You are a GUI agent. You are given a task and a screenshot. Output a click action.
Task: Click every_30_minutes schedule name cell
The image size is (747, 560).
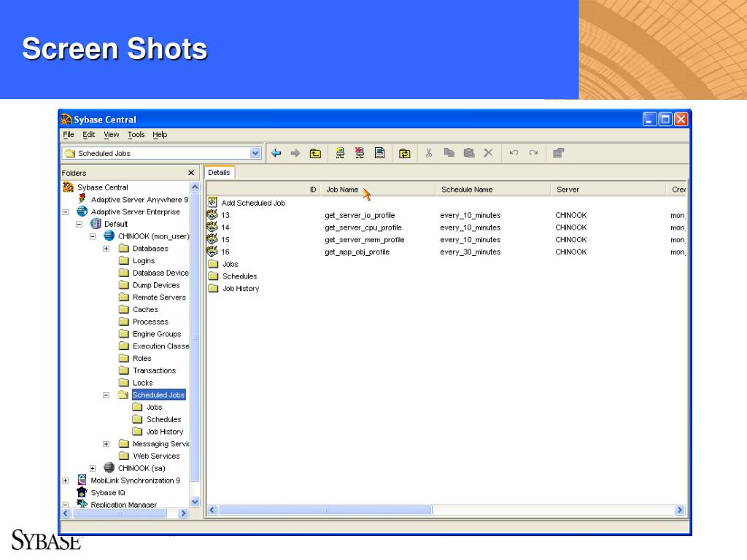pyautogui.click(x=471, y=252)
